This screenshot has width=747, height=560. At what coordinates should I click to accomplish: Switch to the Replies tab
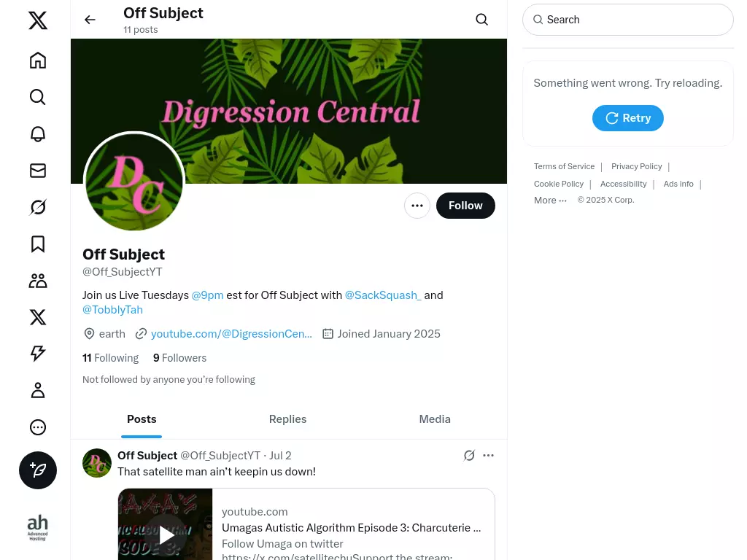287,419
